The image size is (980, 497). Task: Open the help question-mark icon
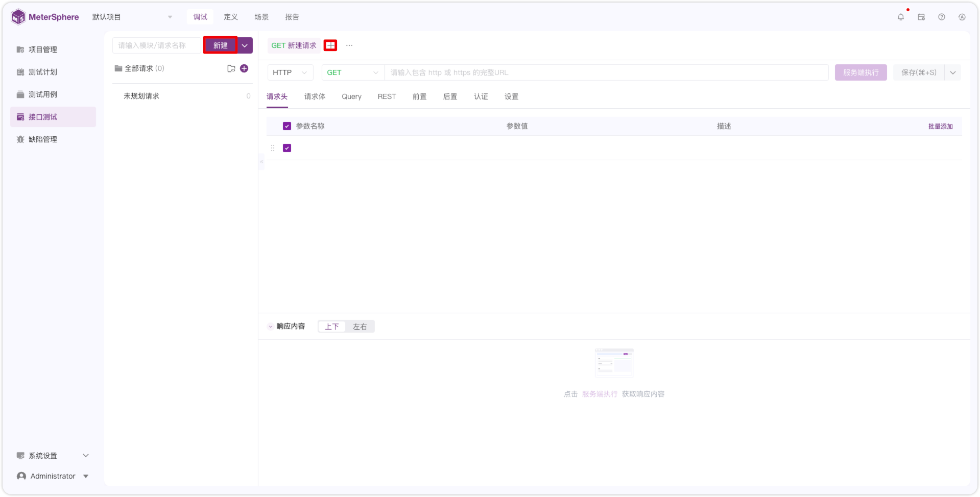pyautogui.click(x=942, y=17)
